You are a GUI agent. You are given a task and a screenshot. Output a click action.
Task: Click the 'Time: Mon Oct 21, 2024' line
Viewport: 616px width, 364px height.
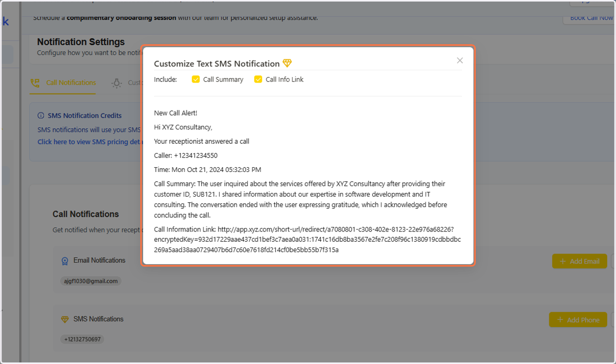(207, 169)
